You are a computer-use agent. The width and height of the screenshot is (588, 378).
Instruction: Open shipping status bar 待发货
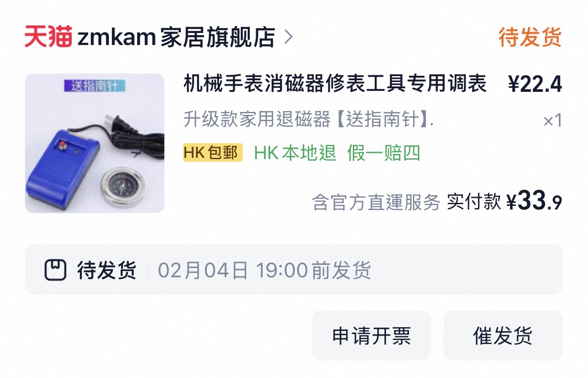[x=294, y=269]
